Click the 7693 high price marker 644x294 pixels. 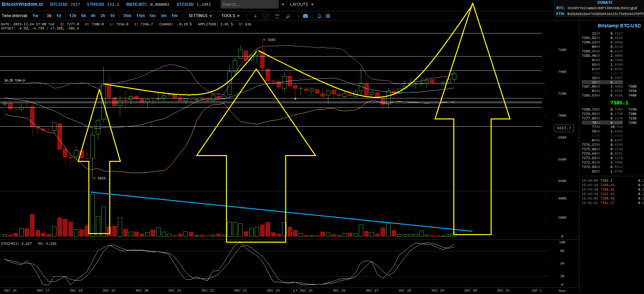click(269, 40)
